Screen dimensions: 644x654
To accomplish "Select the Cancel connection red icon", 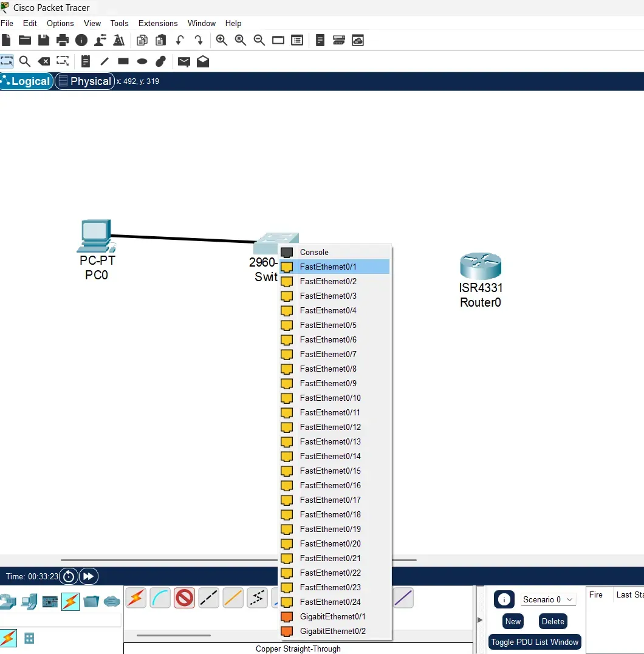I will pyautogui.click(x=185, y=598).
